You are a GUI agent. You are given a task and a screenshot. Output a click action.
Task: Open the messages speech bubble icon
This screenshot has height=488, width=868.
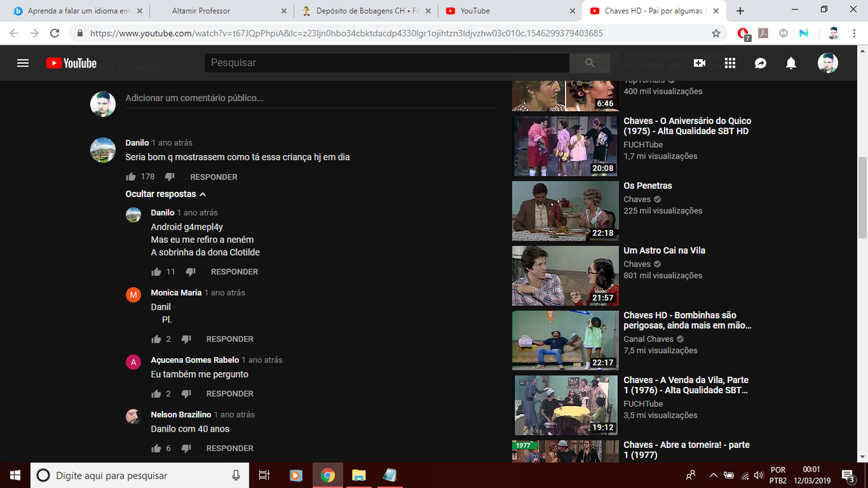(x=760, y=63)
